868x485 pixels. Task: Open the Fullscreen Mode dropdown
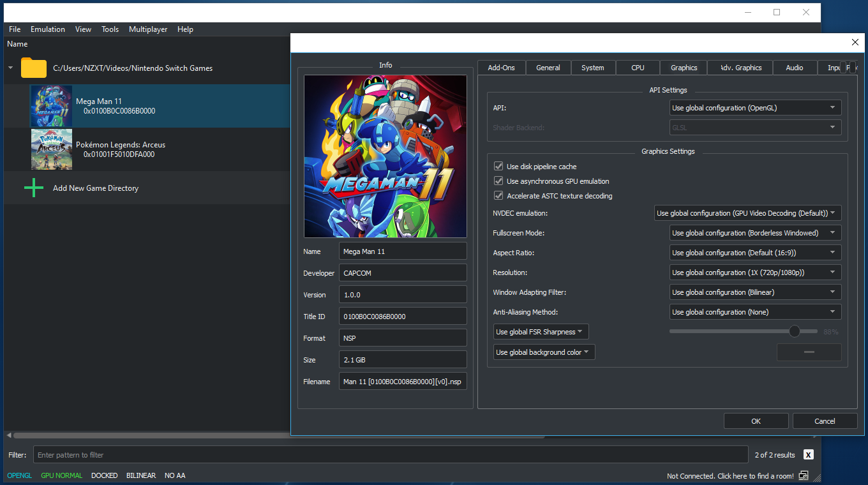755,233
